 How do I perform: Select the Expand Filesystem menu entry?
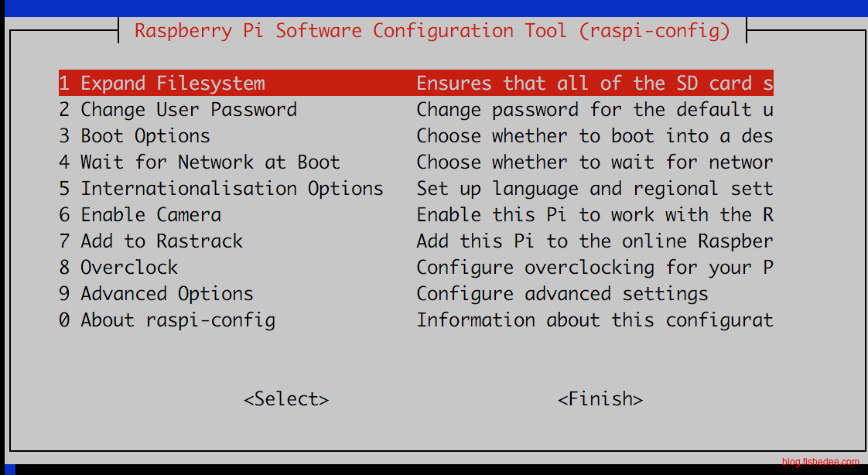point(162,84)
